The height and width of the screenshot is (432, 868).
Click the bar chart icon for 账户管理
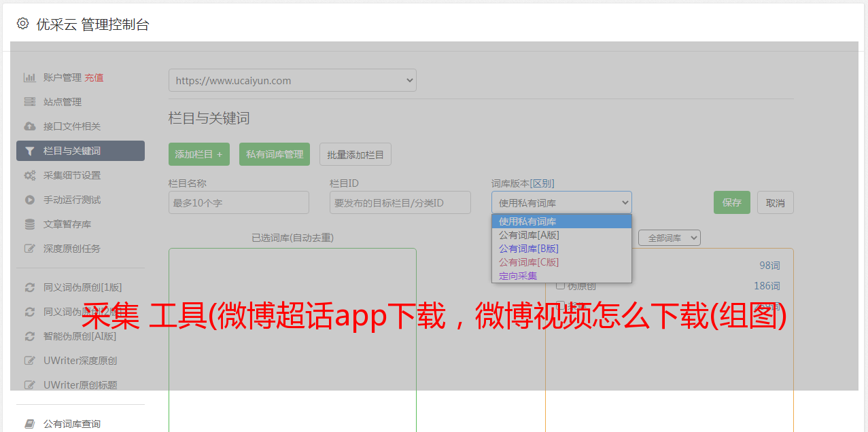pos(29,77)
